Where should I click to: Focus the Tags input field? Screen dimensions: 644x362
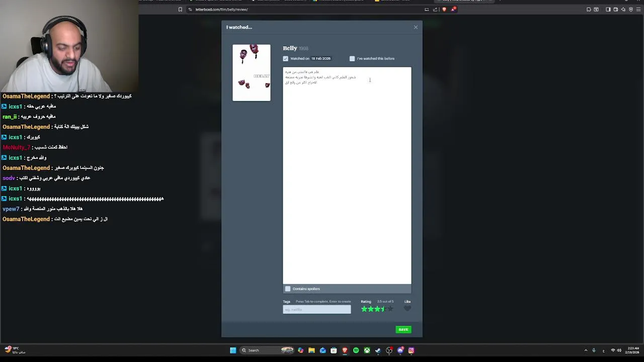[x=316, y=310]
